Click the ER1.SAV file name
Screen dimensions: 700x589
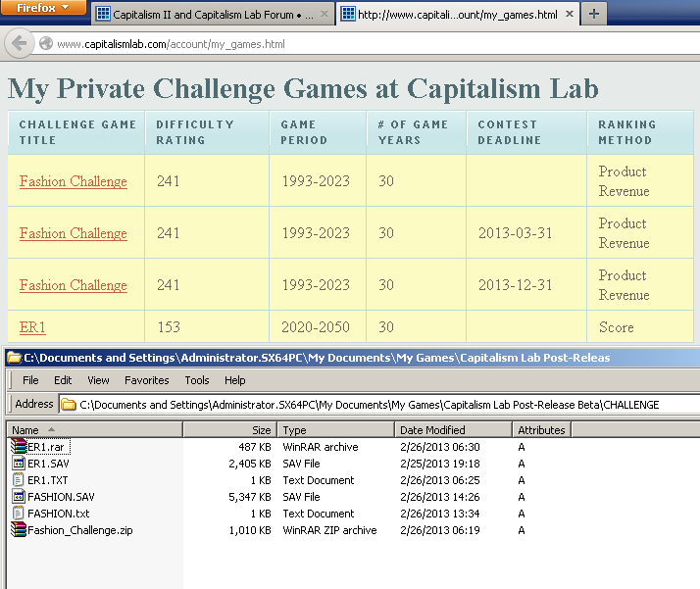[x=48, y=464]
